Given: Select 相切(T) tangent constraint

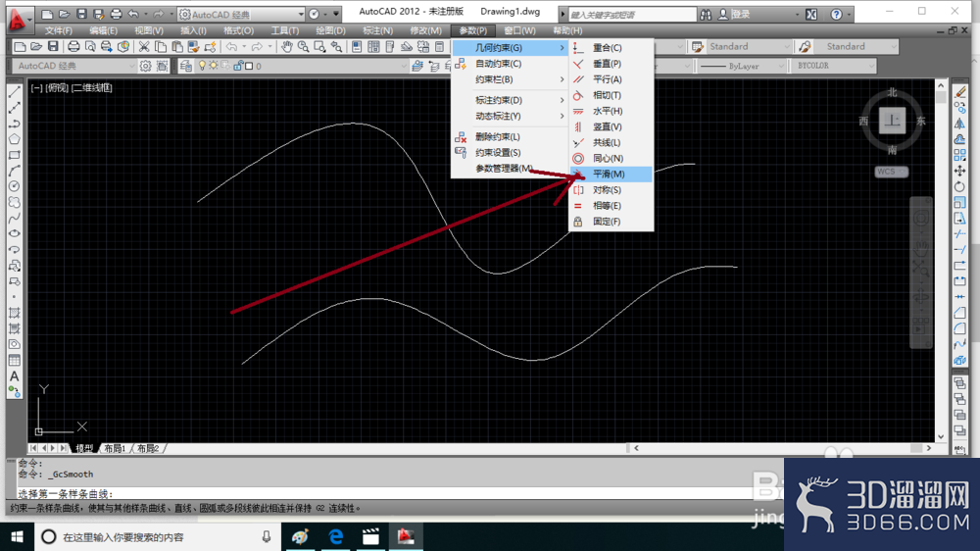Looking at the screenshot, I should (x=611, y=95).
